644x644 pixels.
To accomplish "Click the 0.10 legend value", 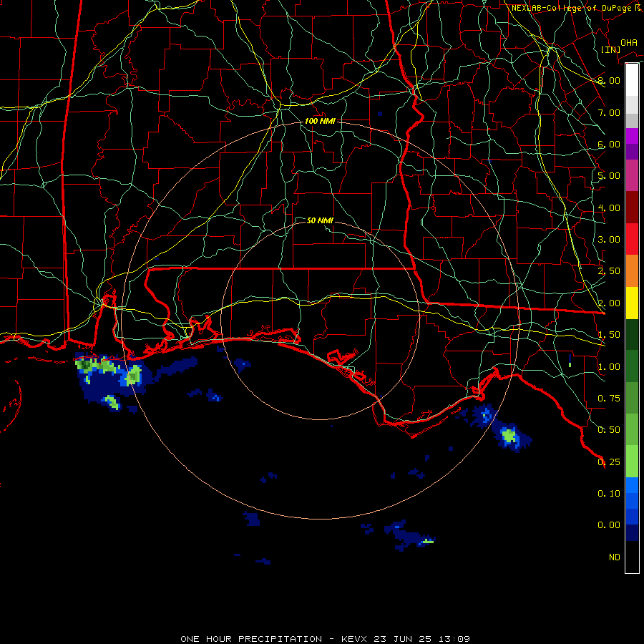I will [609, 494].
